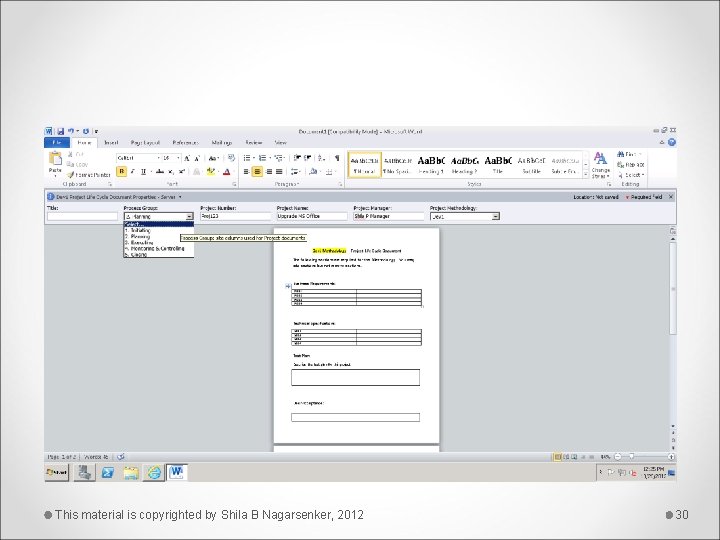Image resolution: width=720 pixels, height=540 pixels.
Task: Switch to the Insert tab
Action: tap(111, 143)
